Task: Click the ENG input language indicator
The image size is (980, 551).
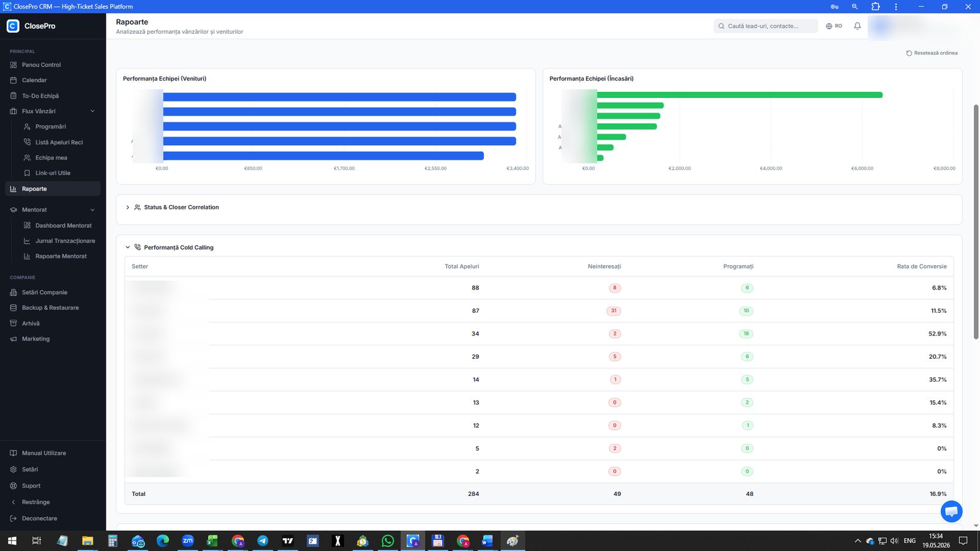Action: [910, 541]
